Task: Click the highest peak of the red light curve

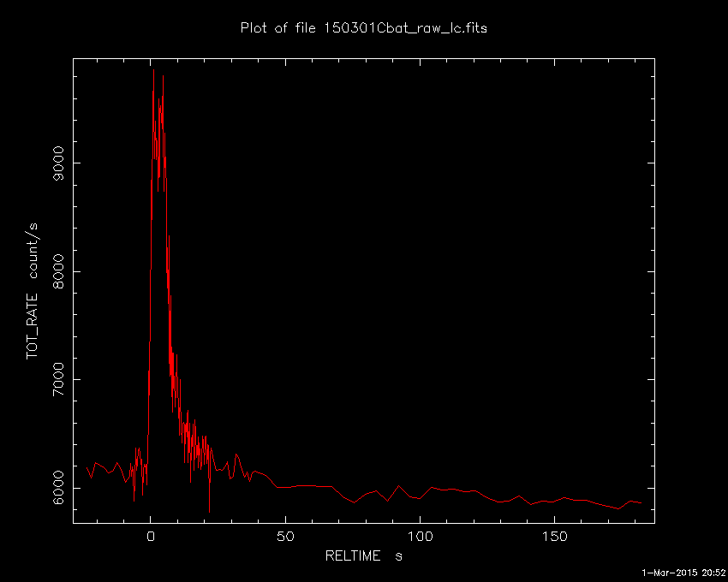Action: click(x=153, y=70)
